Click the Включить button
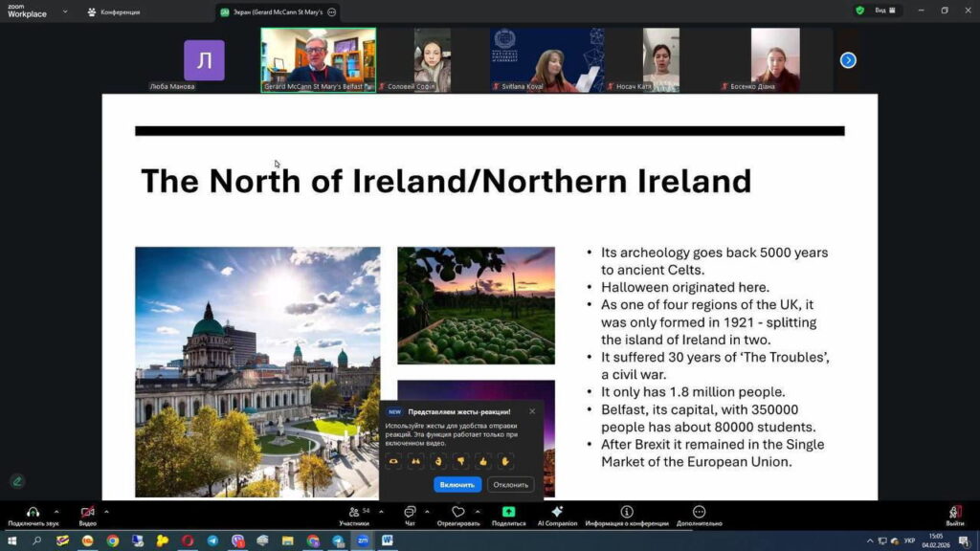This screenshot has height=551, width=980. tap(457, 484)
